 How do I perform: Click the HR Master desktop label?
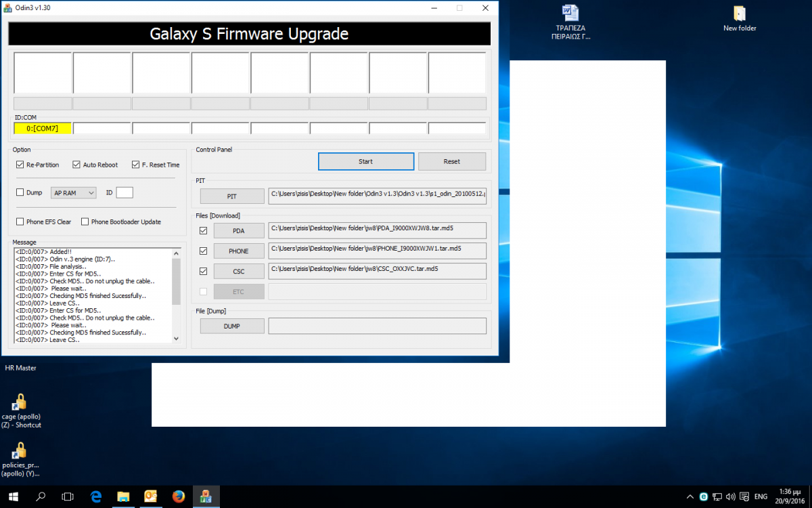20,368
